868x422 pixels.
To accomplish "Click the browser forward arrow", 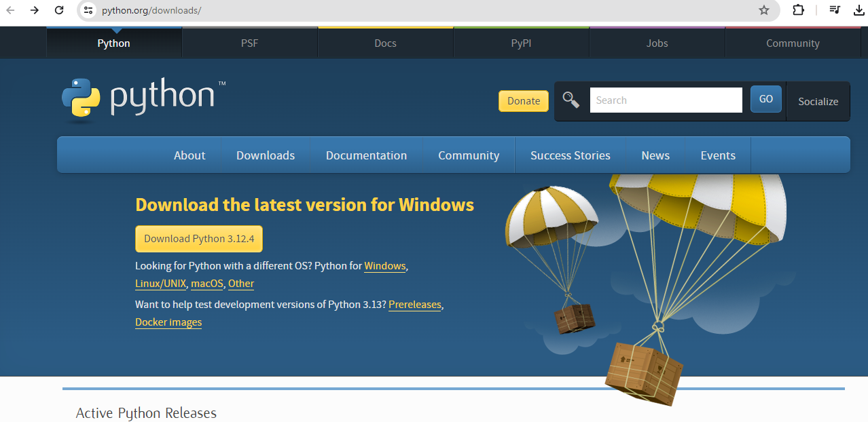I will [x=35, y=10].
